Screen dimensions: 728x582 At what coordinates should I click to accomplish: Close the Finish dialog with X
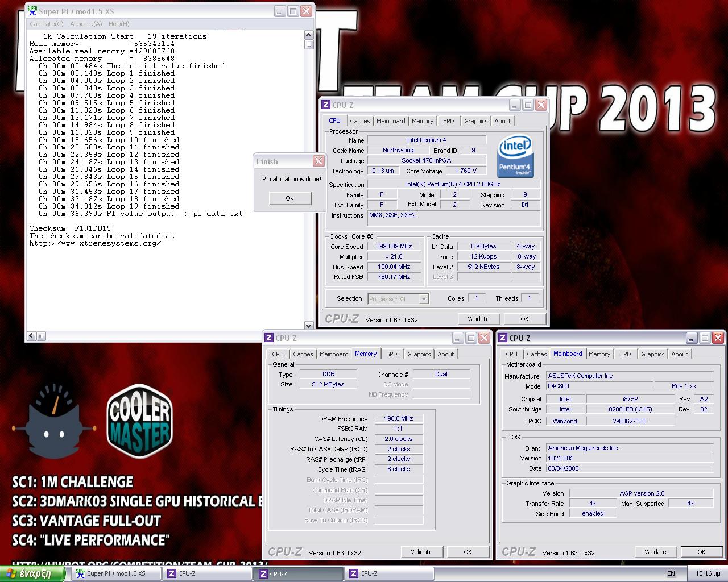[x=318, y=161]
